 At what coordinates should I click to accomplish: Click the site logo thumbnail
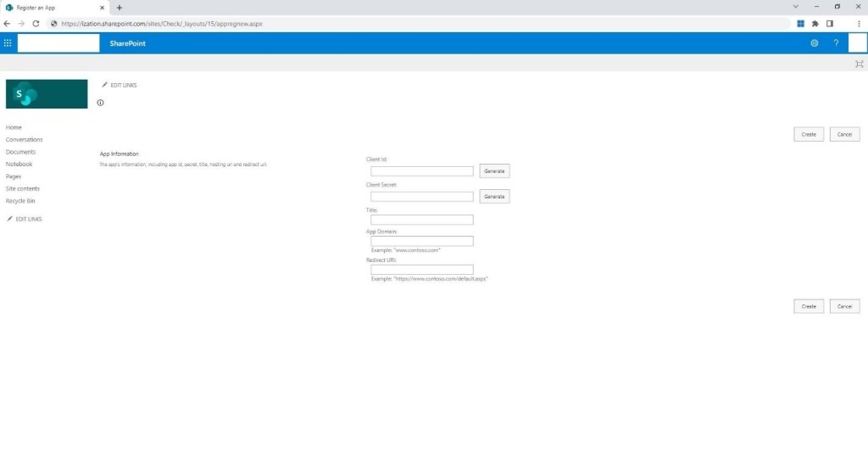[47, 94]
